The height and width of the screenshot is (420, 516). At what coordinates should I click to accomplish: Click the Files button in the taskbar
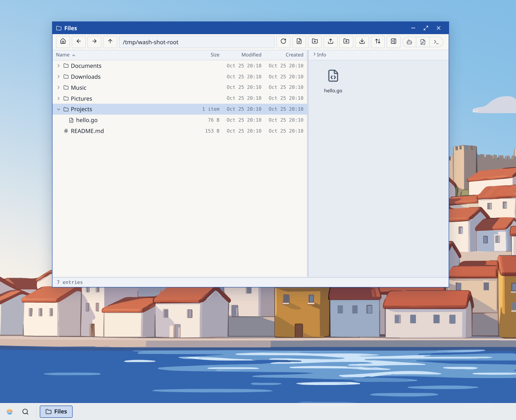tap(56, 411)
